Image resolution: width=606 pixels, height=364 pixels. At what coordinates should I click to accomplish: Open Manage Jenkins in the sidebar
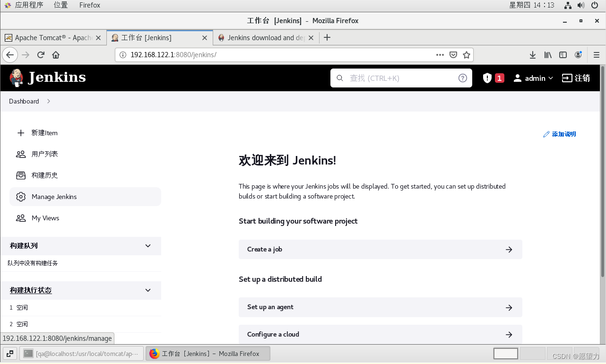click(x=85, y=197)
